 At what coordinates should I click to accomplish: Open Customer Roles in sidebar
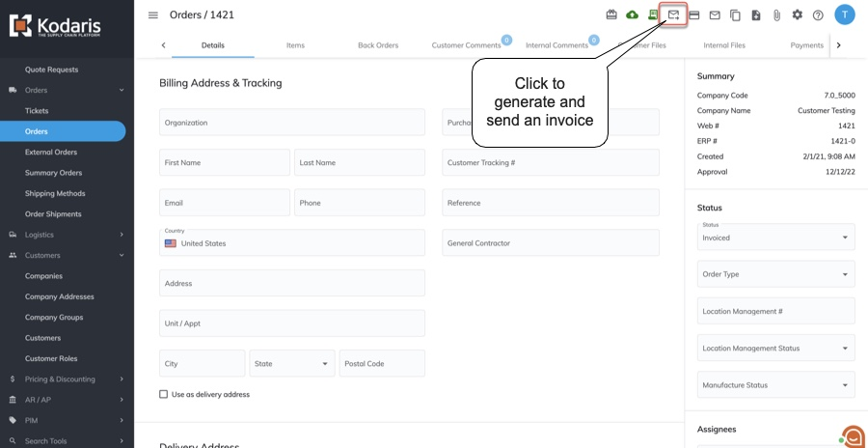click(51, 359)
